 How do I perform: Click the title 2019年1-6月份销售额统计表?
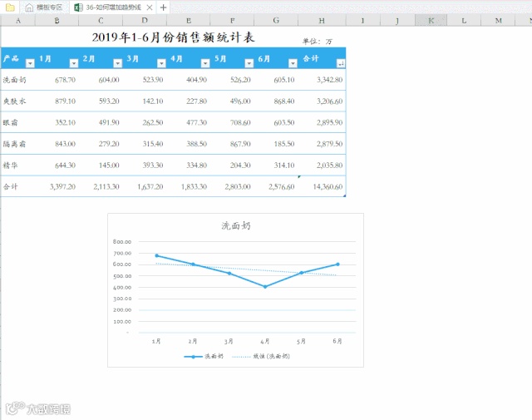point(174,37)
